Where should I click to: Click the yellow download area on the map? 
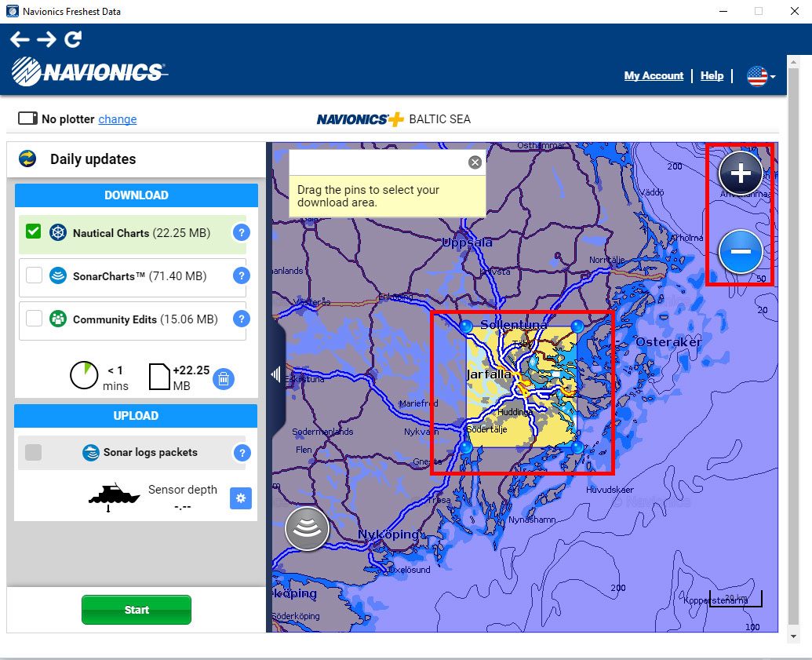click(x=522, y=386)
